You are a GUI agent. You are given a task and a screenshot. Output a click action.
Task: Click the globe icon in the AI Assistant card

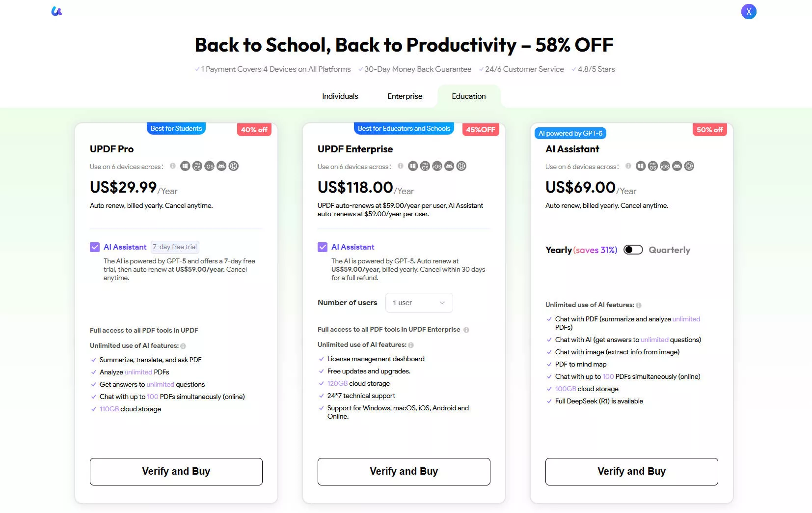(689, 166)
